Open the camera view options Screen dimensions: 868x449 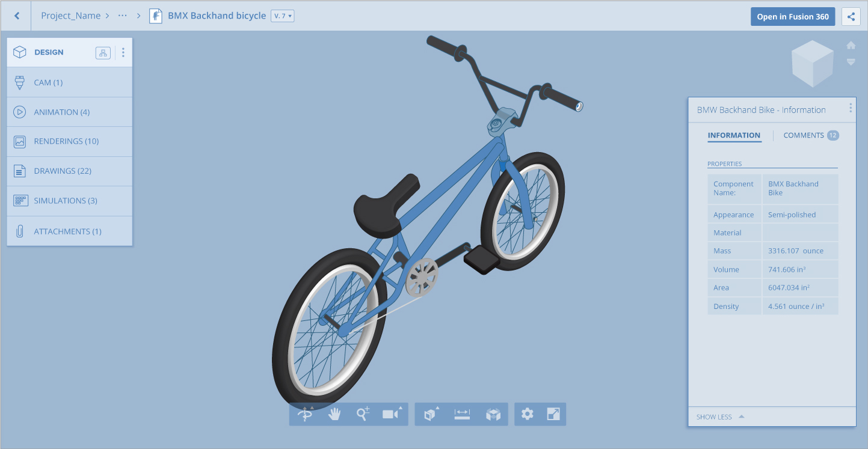click(392, 414)
